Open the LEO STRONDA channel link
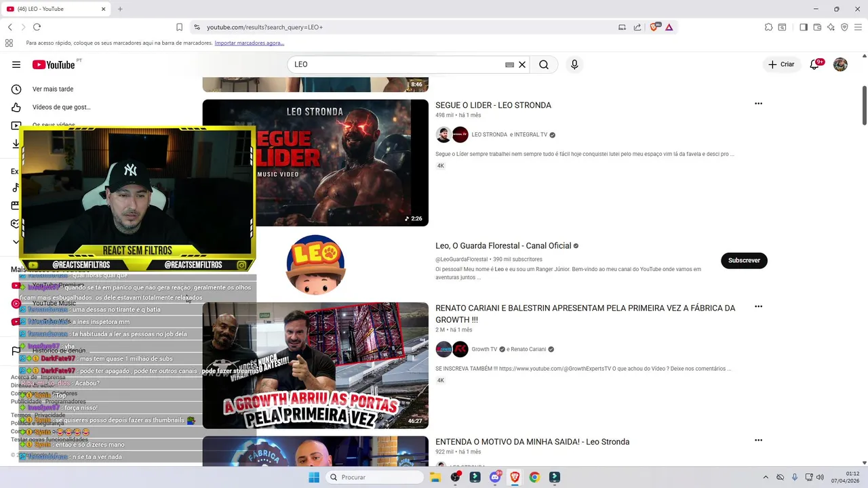This screenshot has width=868, height=488. click(x=489, y=135)
